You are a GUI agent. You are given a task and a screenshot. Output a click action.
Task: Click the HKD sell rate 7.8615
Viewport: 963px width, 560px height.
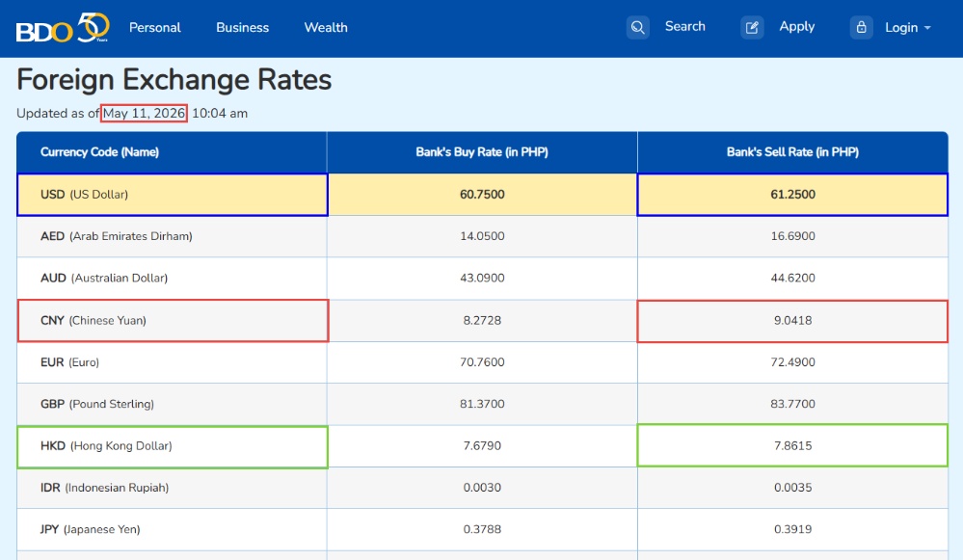[x=792, y=445]
